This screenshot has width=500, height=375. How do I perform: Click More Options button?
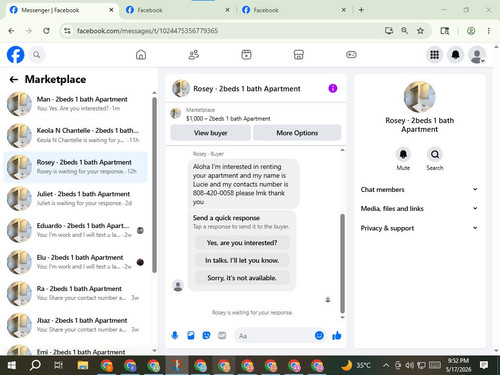[297, 133]
